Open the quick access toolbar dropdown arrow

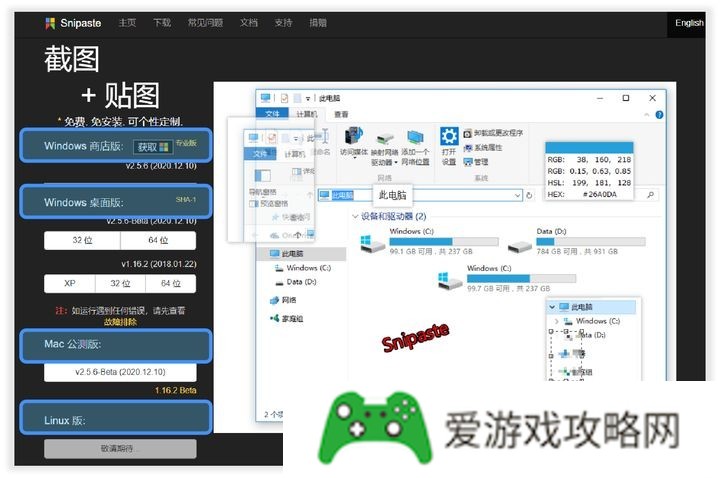pyautogui.click(x=308, y=98)
